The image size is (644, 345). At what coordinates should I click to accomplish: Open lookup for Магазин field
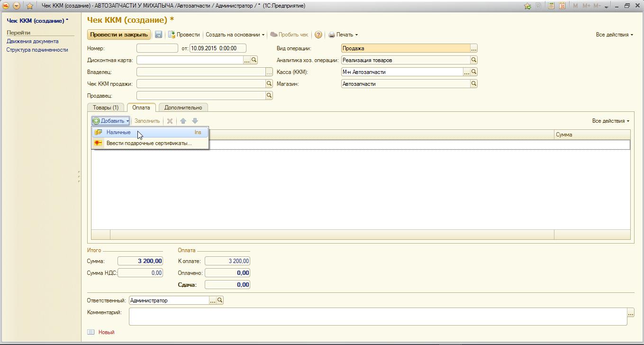pos(473,84)
